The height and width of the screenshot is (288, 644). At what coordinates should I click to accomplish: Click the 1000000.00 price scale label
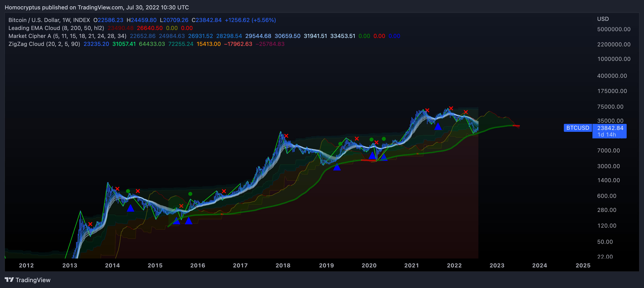point(614,59)
